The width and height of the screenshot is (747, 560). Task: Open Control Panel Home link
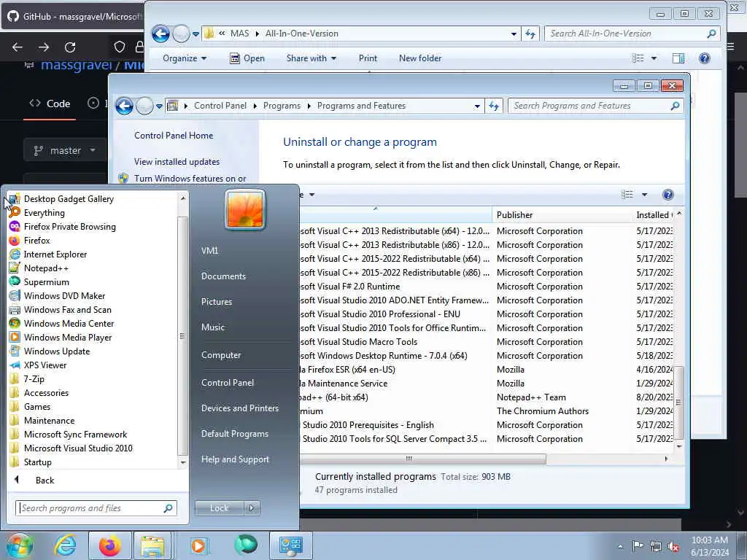click(x=174, y=135)
